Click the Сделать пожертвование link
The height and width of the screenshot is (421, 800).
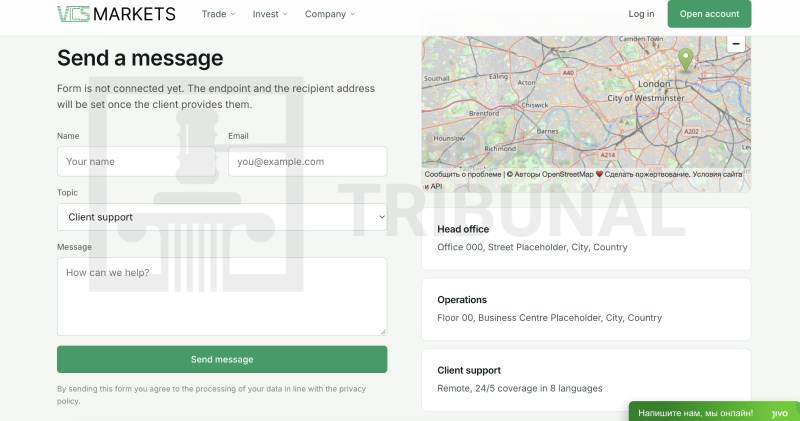click(647, 174)
